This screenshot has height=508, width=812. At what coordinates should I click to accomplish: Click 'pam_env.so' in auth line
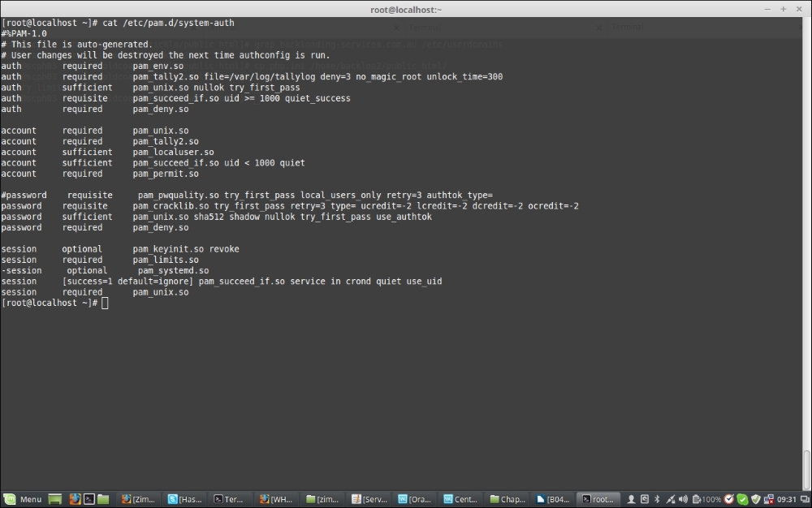(158, 67)
